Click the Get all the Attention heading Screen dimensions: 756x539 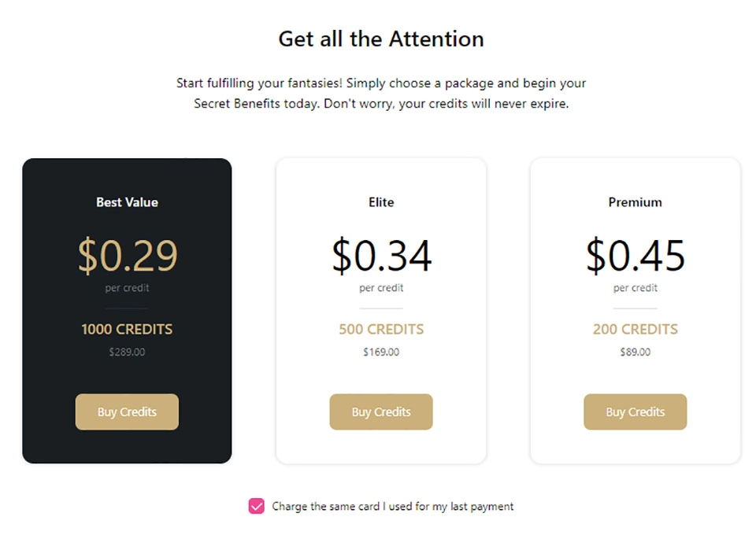pos(380,39)
